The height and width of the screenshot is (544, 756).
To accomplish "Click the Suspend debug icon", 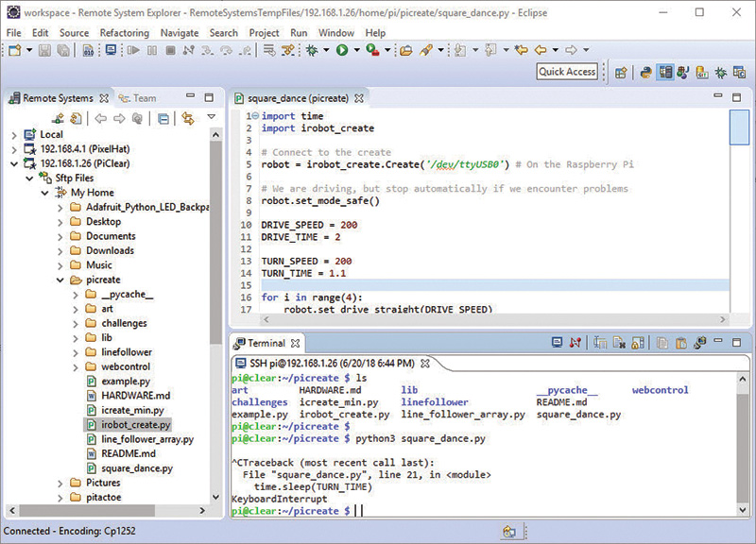I will (x=152, y=50).
